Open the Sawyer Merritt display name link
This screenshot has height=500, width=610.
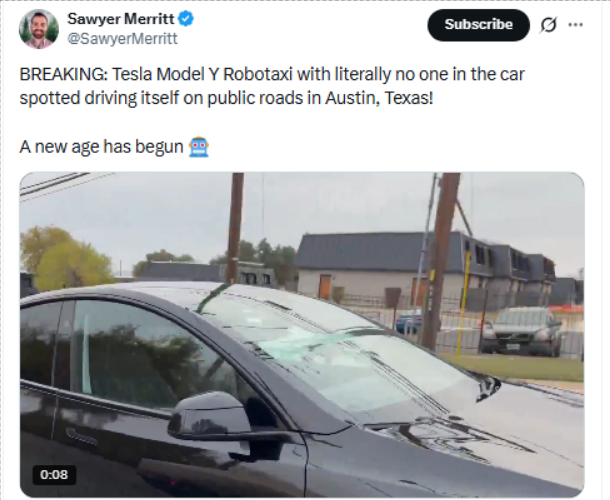point(121,19)
